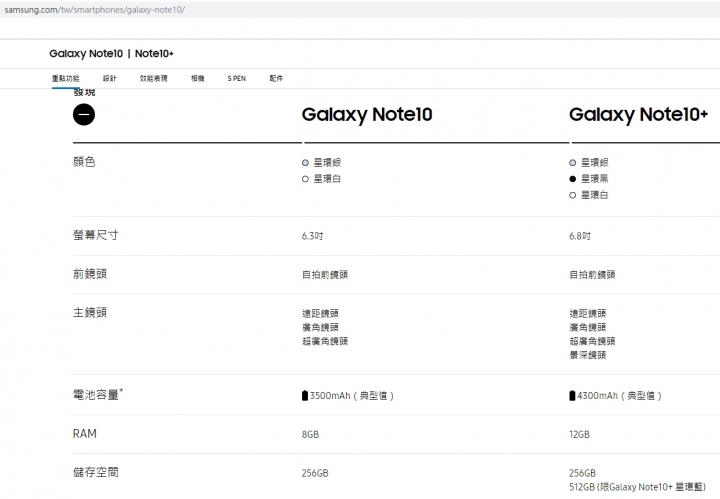
Task: Click the 256GB storage value under Galaxy Note10
Action: (x=315, y=473)
